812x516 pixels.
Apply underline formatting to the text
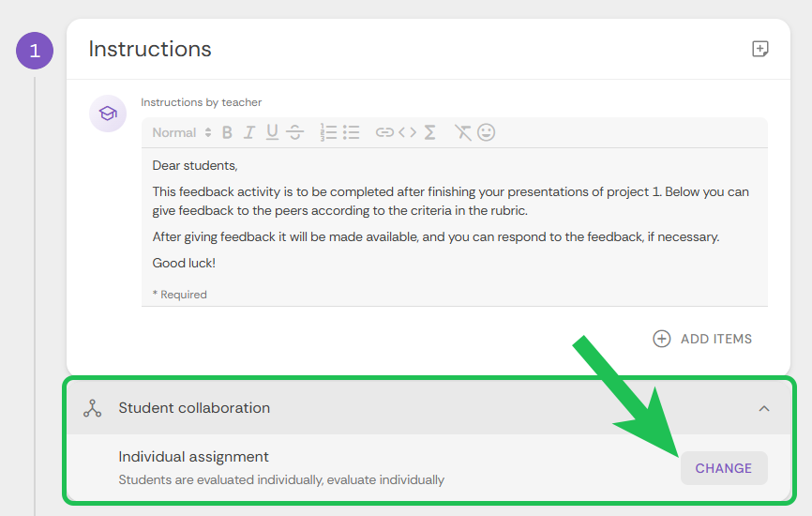(272, 133)
